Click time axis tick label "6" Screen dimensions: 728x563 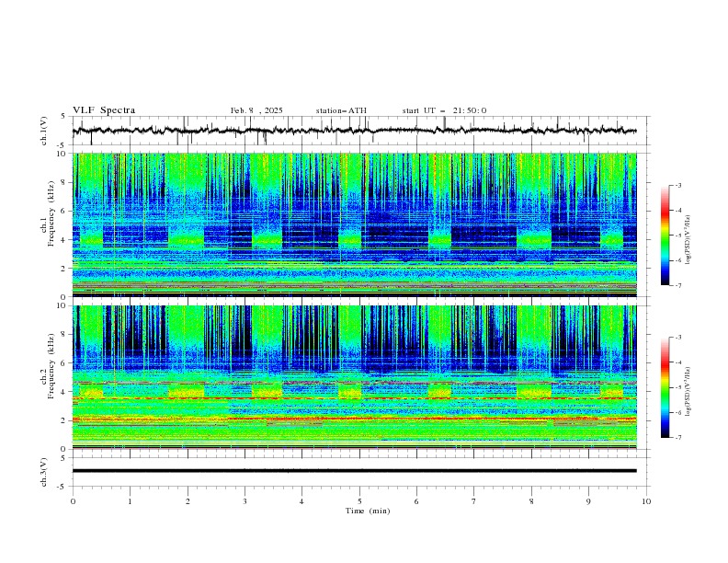point(416,501)
